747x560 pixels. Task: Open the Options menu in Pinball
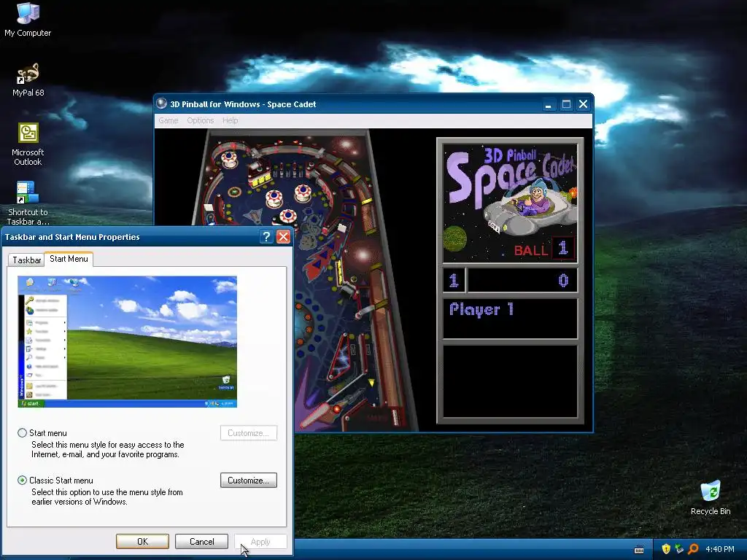point(200,120)
